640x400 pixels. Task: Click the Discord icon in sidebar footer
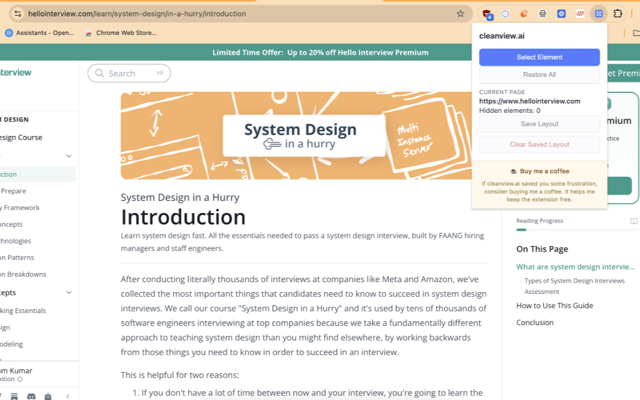pyautogui.click(x=31, y=396)
